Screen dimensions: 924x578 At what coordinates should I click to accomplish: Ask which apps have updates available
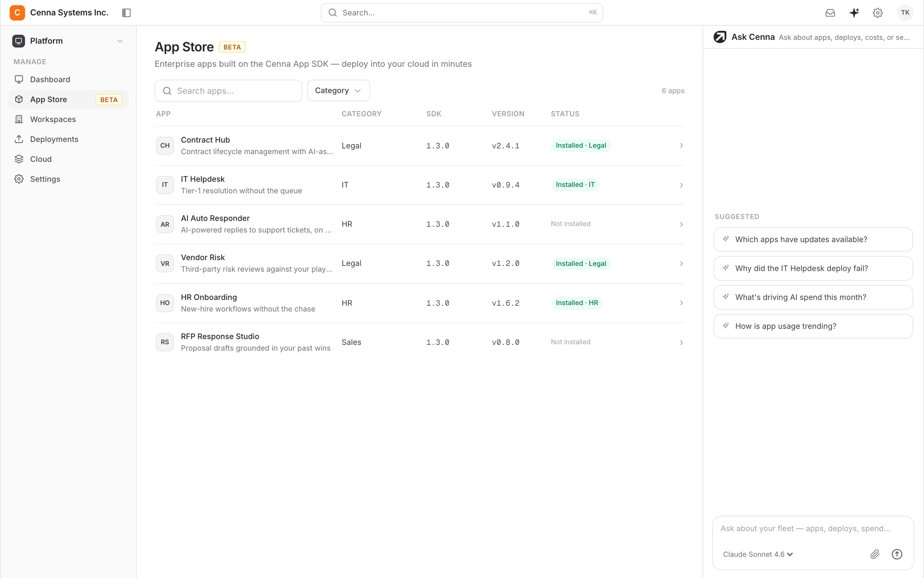813,239
